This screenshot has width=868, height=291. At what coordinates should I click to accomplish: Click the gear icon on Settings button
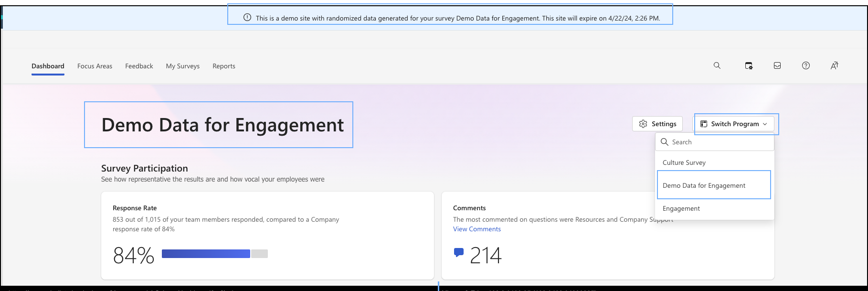coord(643,124)
